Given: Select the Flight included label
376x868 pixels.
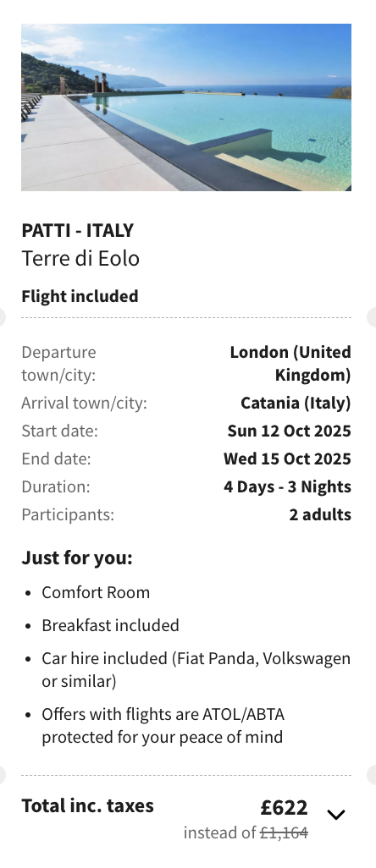Looking at the screenshot, I should (x=80, y=296).
